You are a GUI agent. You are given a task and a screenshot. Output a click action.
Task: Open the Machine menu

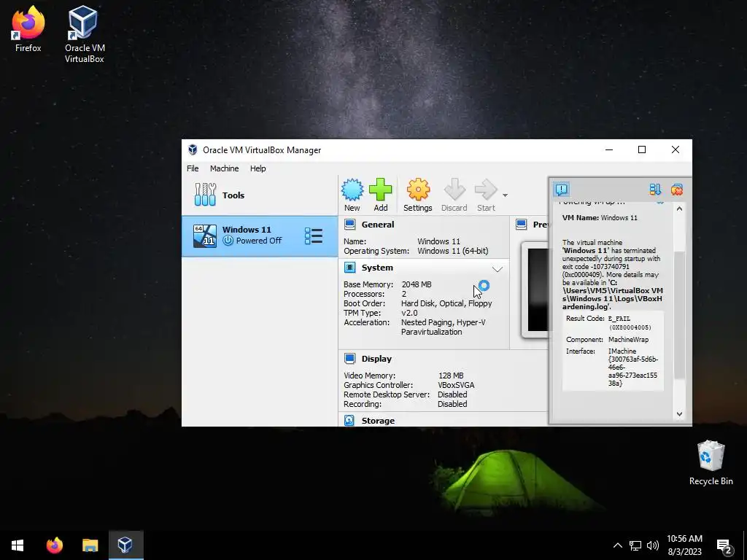(x=225, y=168)
